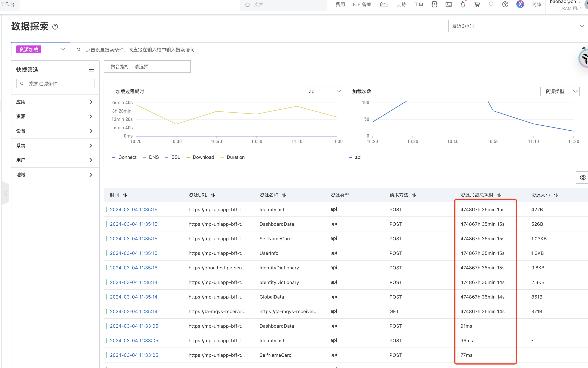Viewport: 588px width, 368px height.
Task: Click the top 搜索 search field
Action: pos(283,5)
